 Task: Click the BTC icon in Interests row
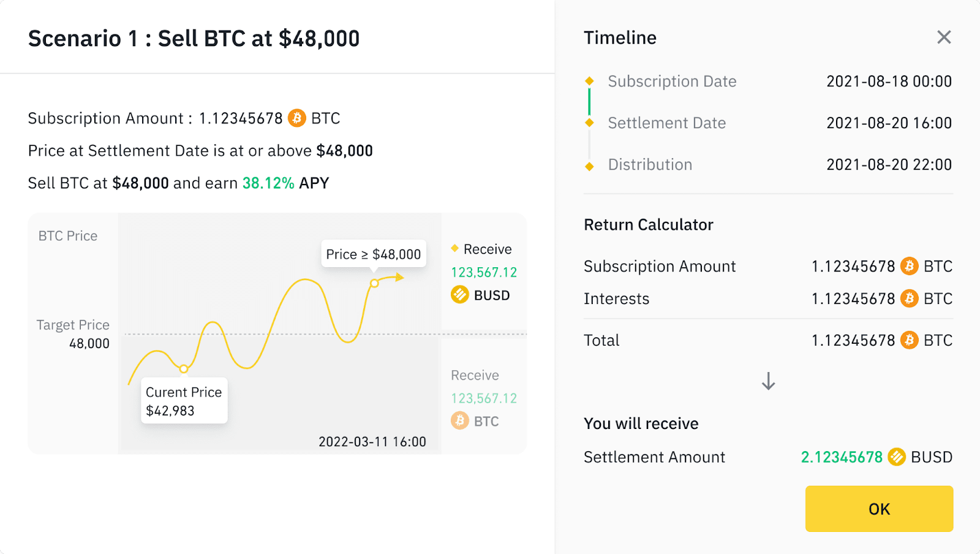point(909,298)
